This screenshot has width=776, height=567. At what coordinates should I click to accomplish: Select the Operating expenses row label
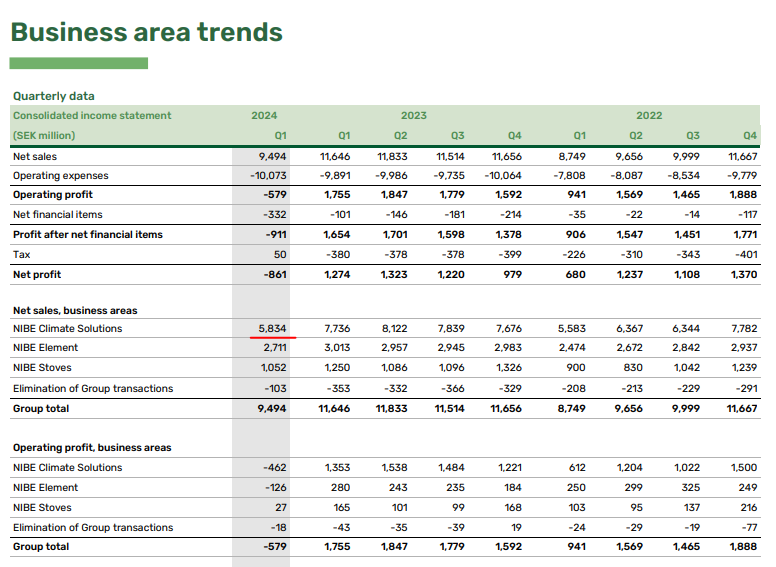[x=60, y=176]
